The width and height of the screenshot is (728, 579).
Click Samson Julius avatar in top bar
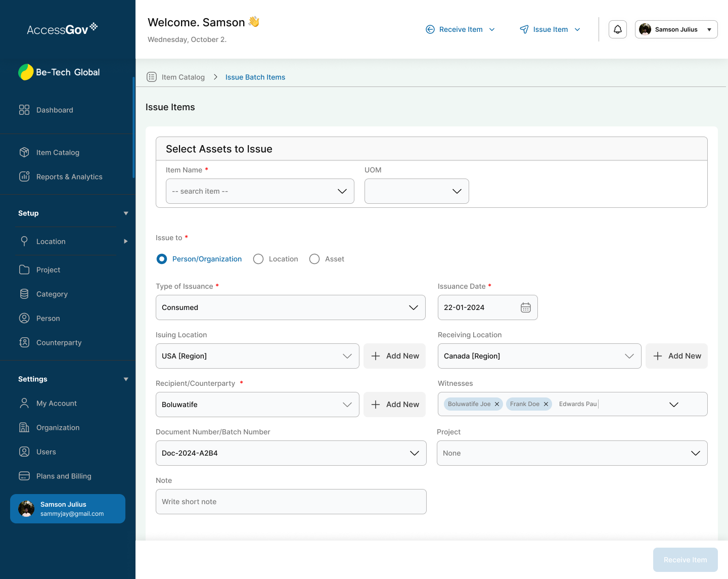click(x=645, y=29)
